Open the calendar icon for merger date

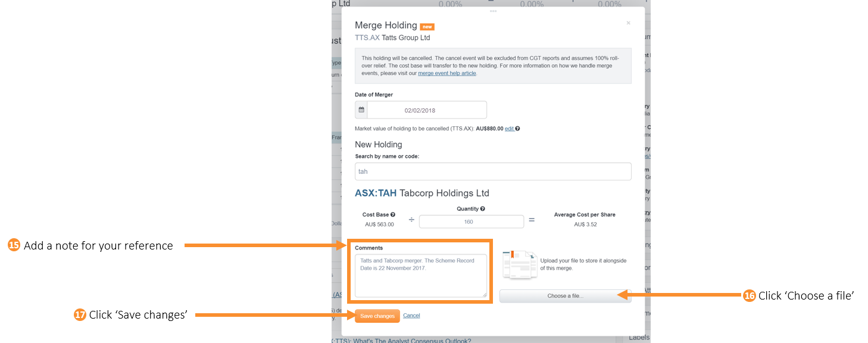pos(361,110)
